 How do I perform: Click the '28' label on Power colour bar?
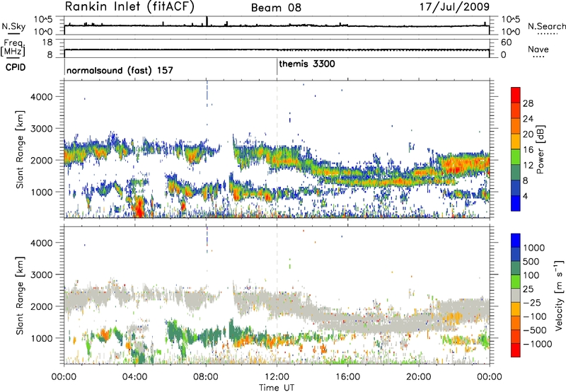pyautogui.click(x=528, y=103)
